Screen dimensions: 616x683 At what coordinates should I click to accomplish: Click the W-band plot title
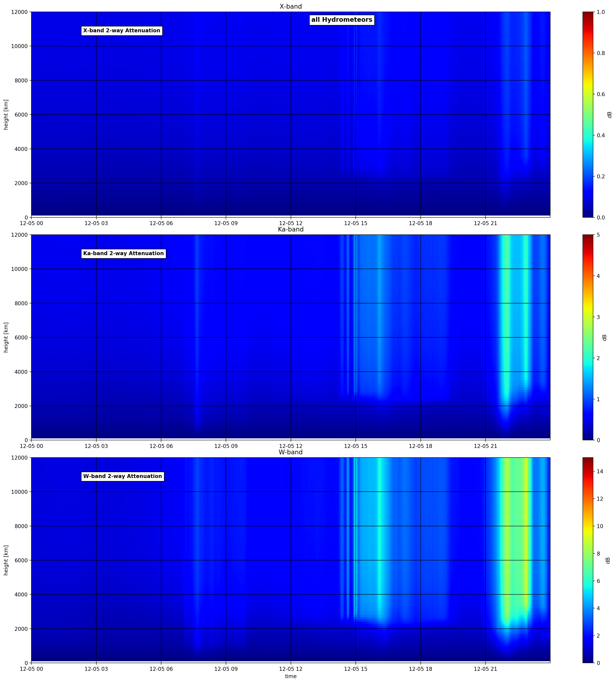click(x=290, y=452)
